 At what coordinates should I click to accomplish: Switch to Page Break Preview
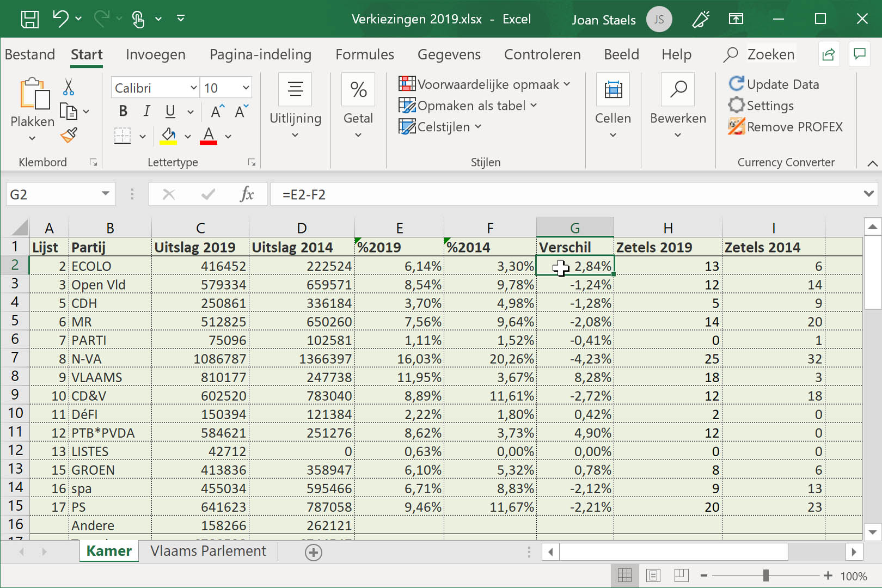[x=681, y=575]
